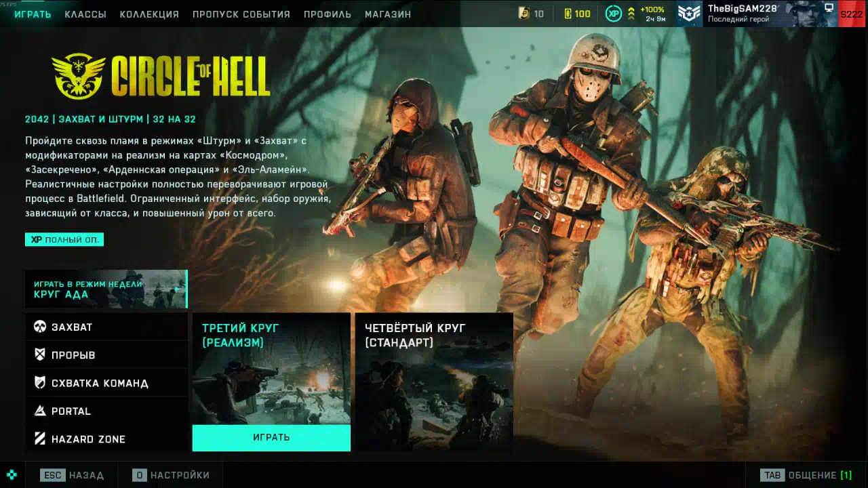Select the ЗАХВАТ mode
The width and height of the screenshot is (868, 488).
point(106,327)
